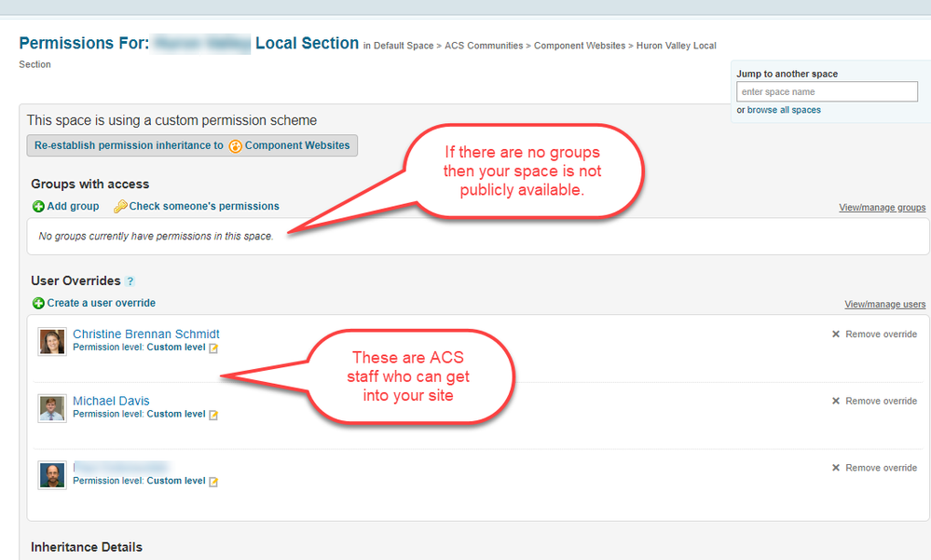Open the View/manage groups link

(882, 208)
